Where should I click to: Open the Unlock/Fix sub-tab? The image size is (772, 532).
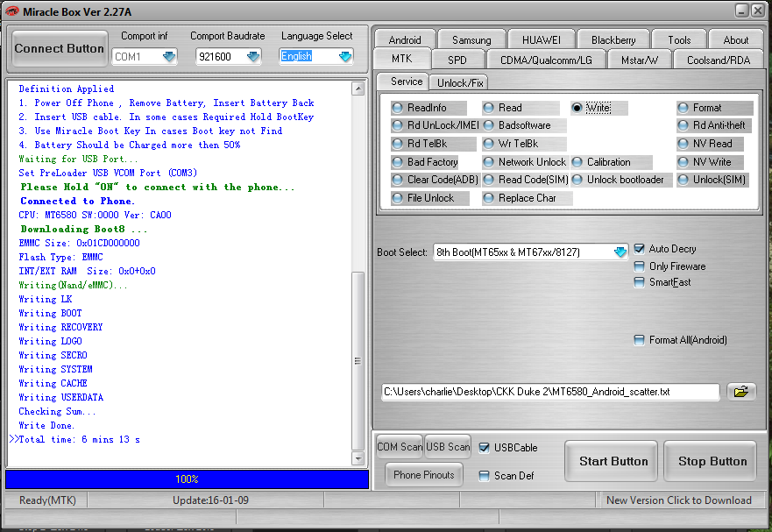(459, 82)
